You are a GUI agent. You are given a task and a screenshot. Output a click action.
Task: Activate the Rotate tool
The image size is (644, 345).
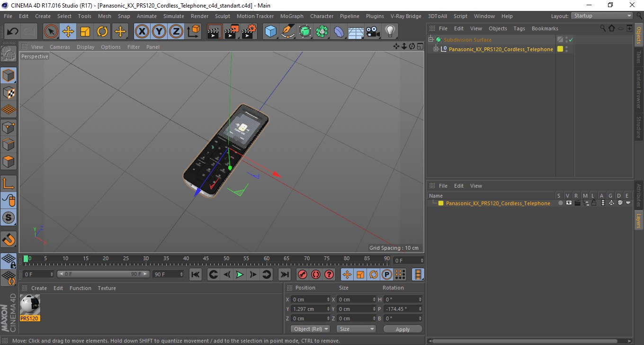tap(102, 32)
